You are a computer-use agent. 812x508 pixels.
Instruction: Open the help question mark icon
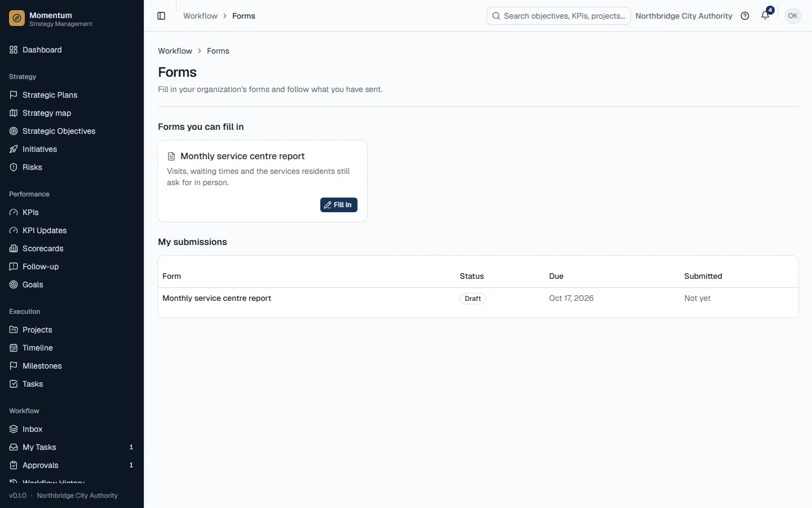tap(745, 16)
